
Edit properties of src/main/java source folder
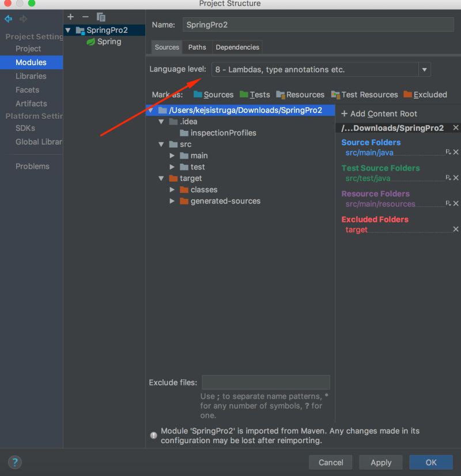[448, 152]
